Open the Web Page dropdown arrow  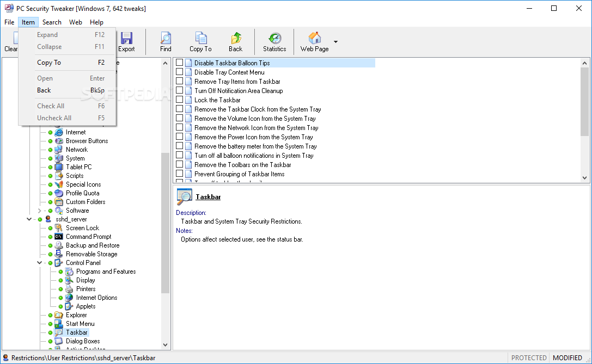coord(335,42)
